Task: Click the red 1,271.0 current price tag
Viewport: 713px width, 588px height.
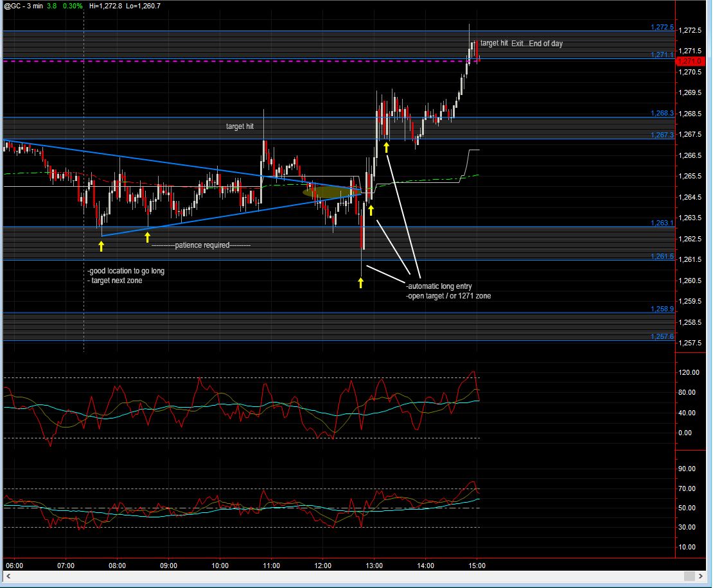Action: pyautogui.click(x=691, y=61)
